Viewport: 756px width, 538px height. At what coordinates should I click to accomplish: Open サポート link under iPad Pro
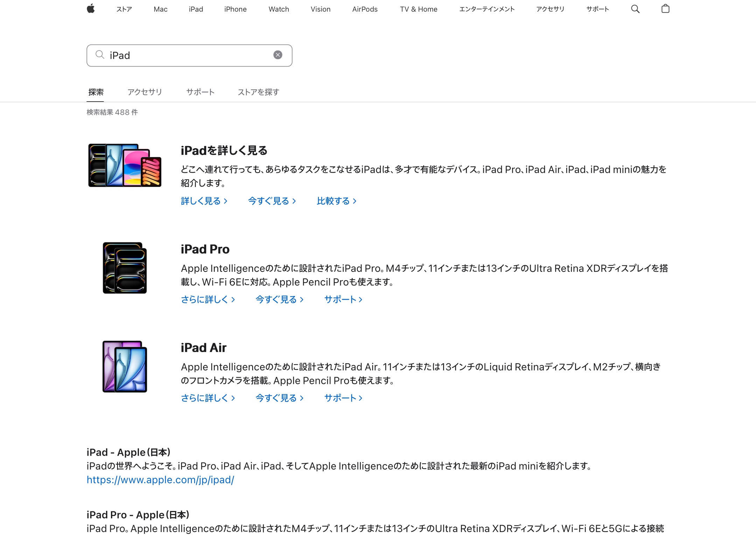[x=343, y=299]
